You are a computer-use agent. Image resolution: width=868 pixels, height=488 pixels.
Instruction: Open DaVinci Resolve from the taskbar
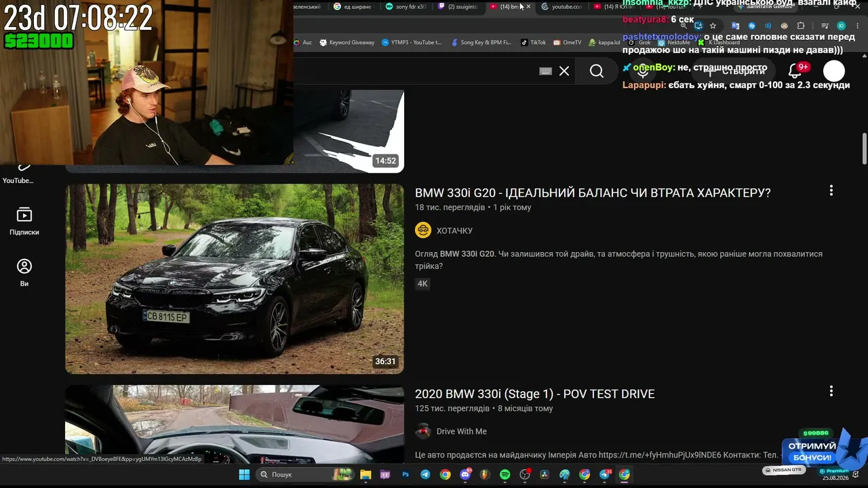[x=545, y=474]
